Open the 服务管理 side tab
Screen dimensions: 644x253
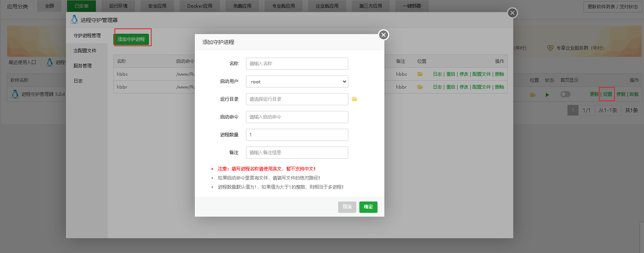coord(83,66)
